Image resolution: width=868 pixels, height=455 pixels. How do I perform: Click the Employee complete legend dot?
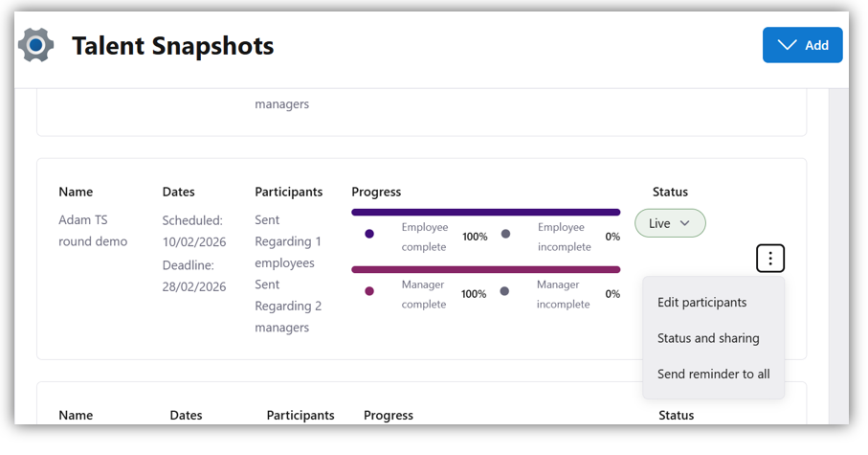click(369, 234)
